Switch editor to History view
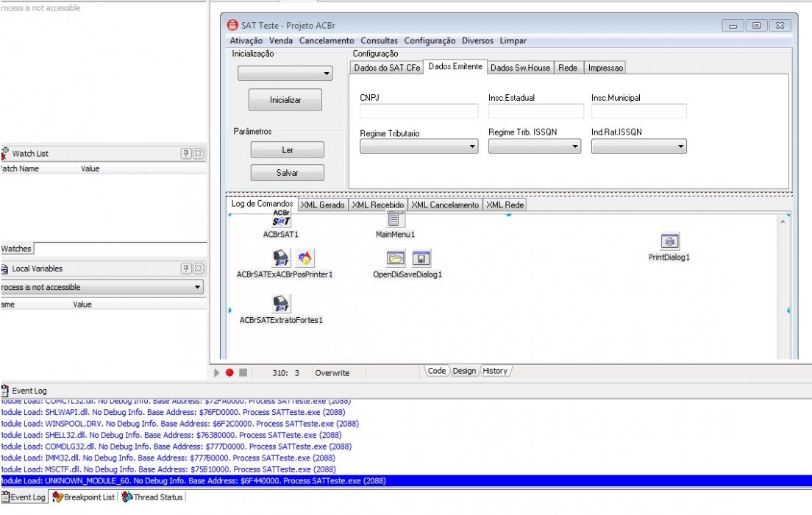Viewport: 812px width, 515px height. [x=495, y=371]
